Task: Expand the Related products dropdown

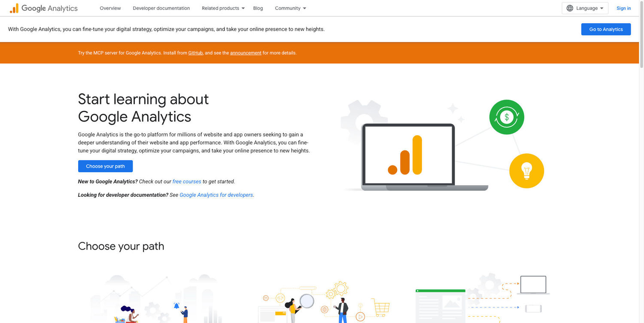Action: point(223,8)
